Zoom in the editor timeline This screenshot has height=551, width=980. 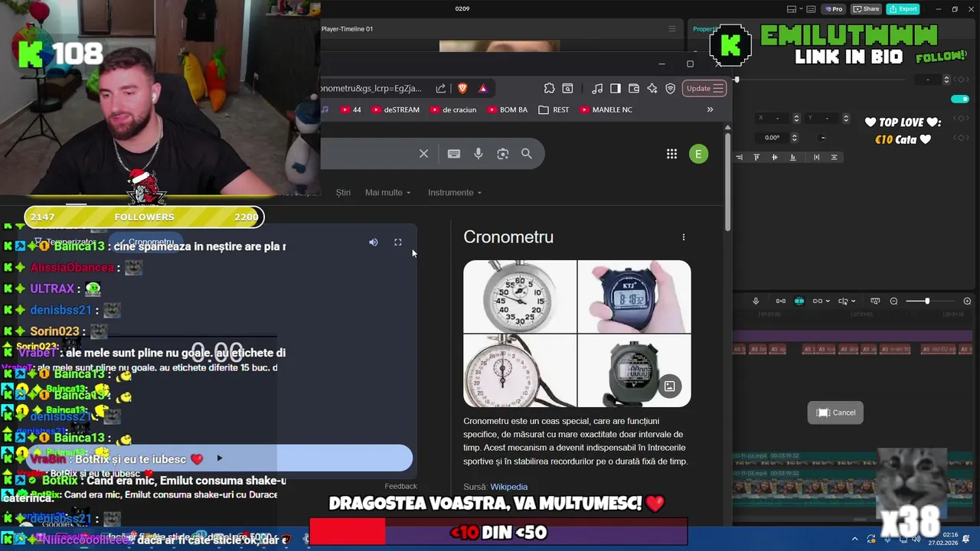pos(967,302)
